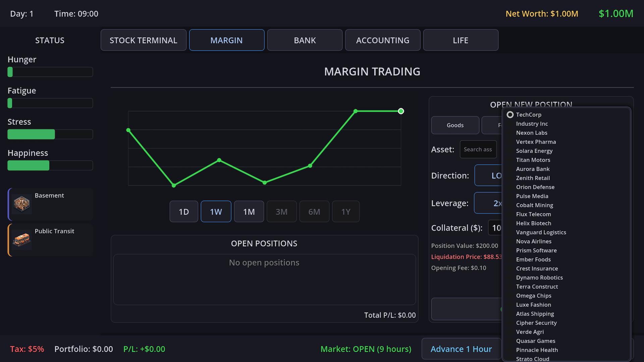This screenshot has height=362, width=644.
Task: Toggle the 1W chart range
Action: [216, 212]
